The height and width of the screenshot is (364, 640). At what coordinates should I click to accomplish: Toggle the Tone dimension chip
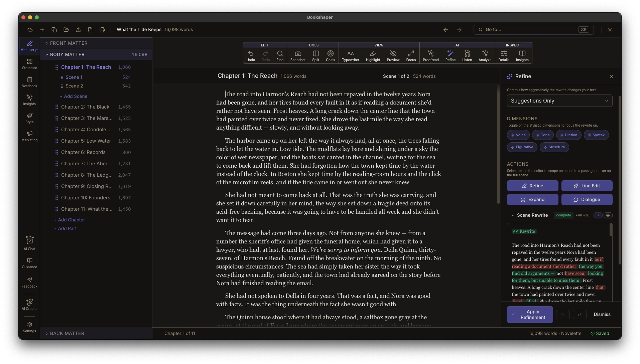pyautogui.click(x=543, y=135)
